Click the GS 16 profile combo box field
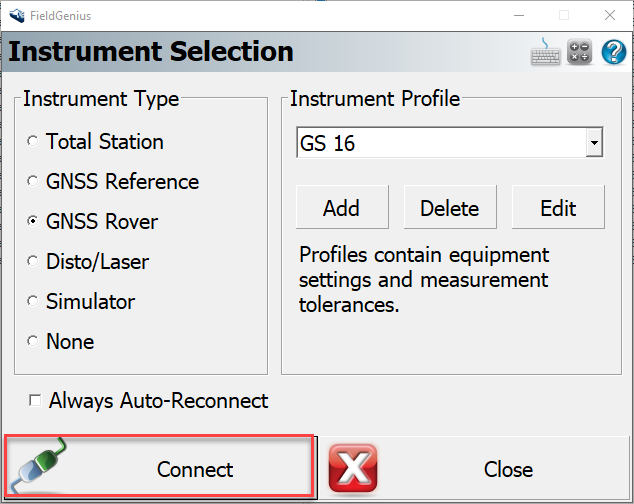The width and height of the screenshot is (634, 504). point(440,144)
